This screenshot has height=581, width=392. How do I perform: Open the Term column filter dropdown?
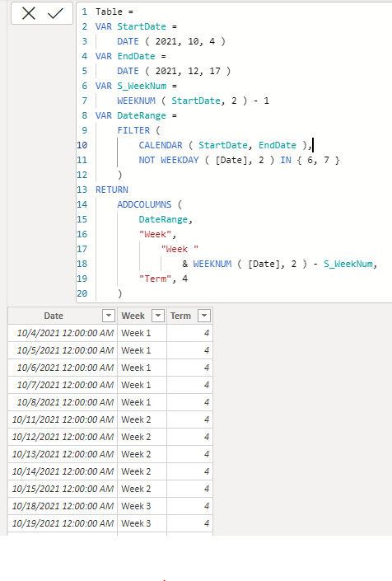click(204, 316)
